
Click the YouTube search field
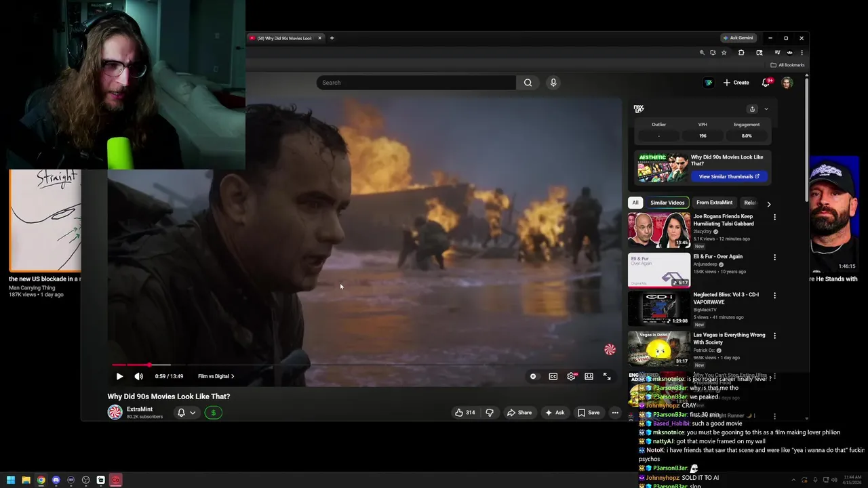pyautogui.click(x=416, y=83)
